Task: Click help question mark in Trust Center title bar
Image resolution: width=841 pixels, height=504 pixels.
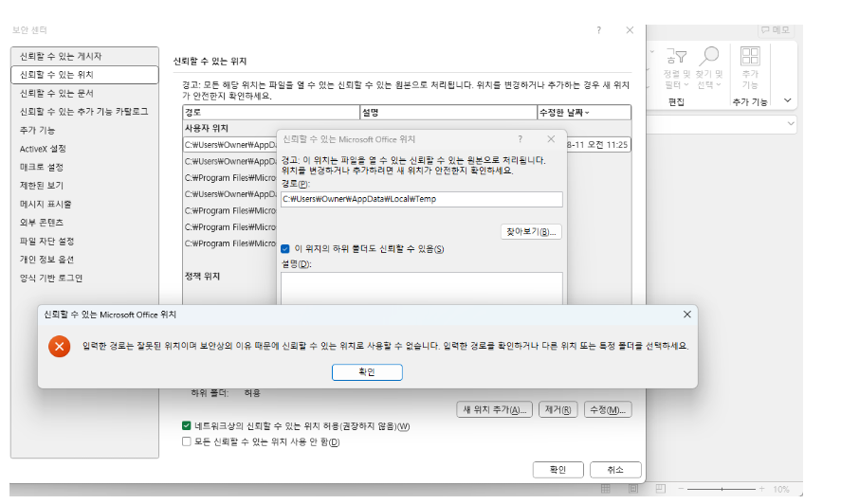Action: 599,30
